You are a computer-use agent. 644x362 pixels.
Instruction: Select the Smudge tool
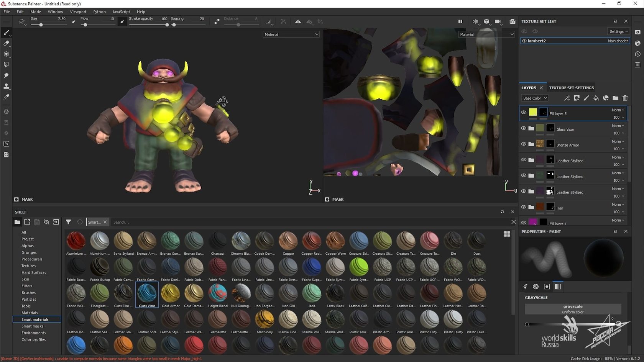pyautogui.click(x=6, y=75)
